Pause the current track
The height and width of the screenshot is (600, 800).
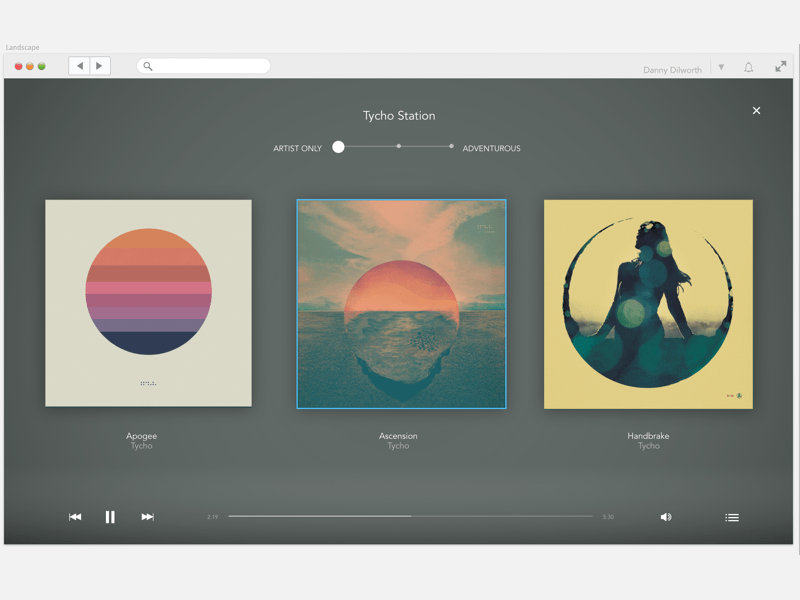pyautogui.click(x=110, y=517)
